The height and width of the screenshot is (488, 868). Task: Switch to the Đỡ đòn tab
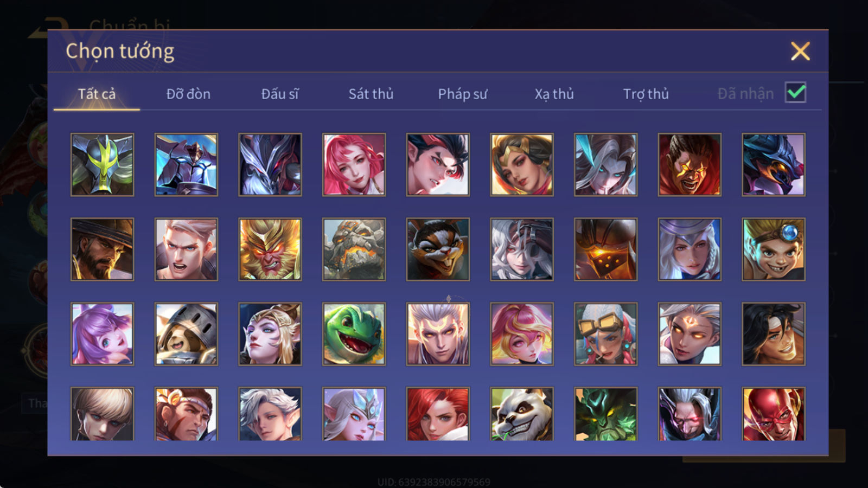[188, 94]
